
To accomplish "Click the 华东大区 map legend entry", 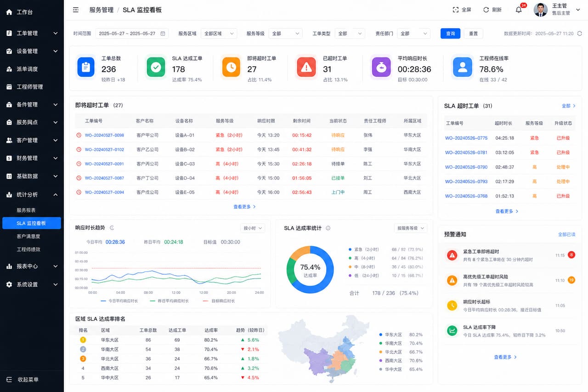I will [401, 335].
